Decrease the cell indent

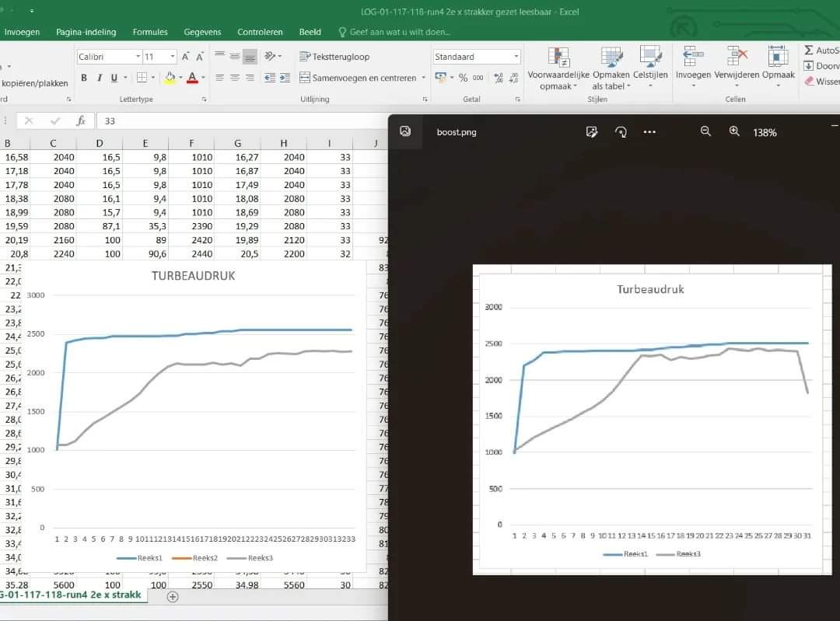pos(269,78)
